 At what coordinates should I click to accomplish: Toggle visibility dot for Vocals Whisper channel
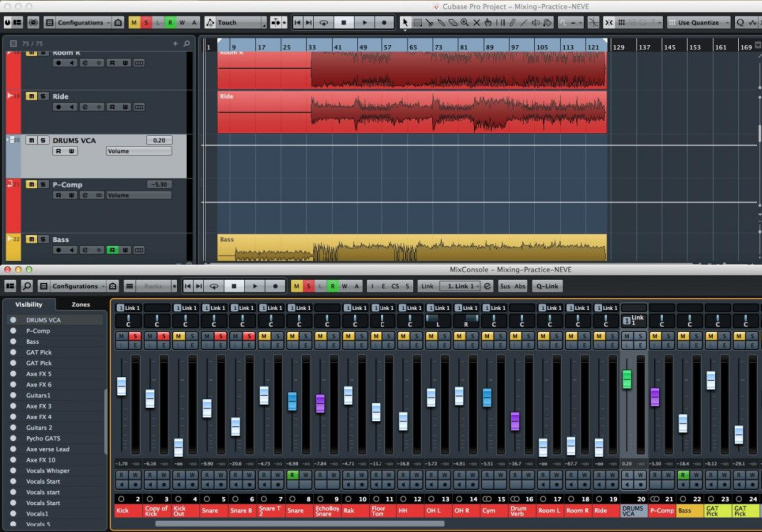click(x=13, y=471)
